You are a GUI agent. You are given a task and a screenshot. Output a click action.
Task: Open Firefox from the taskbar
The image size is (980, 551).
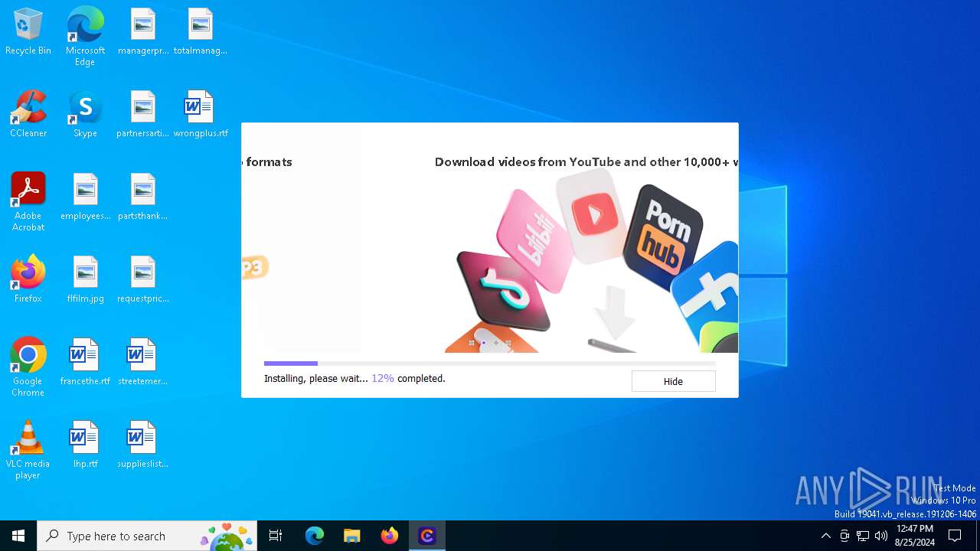tap(390, 536)
